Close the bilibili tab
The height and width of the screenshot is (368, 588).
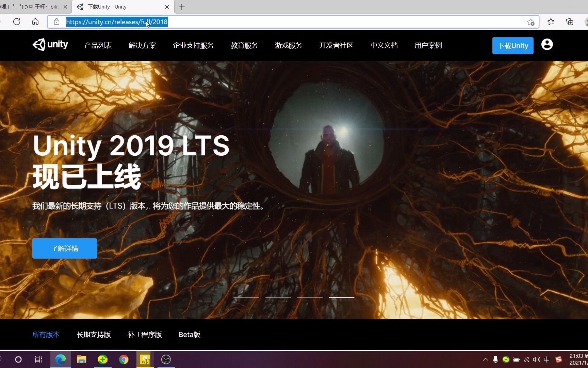[x=65, y=7]
